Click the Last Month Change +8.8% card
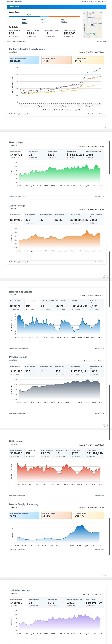This screenshot has height=644, width=112. click(x=57, y=515)
